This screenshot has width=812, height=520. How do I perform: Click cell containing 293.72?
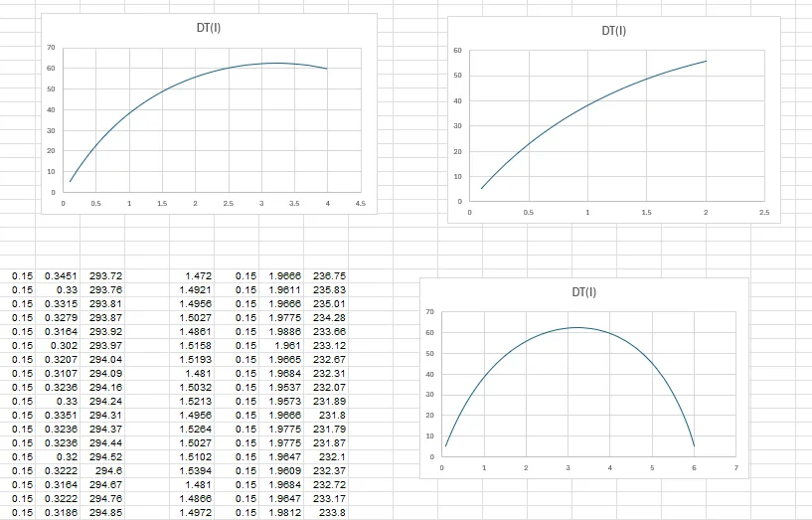(102, 276)
